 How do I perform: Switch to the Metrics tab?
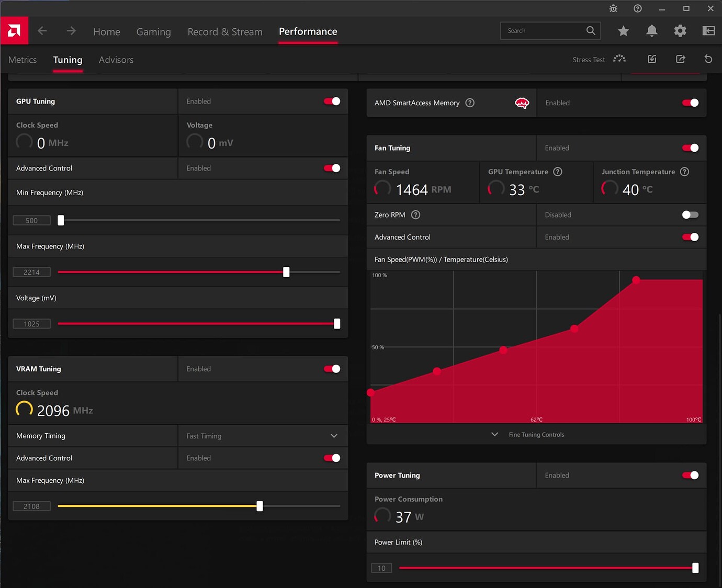[22, 60]
